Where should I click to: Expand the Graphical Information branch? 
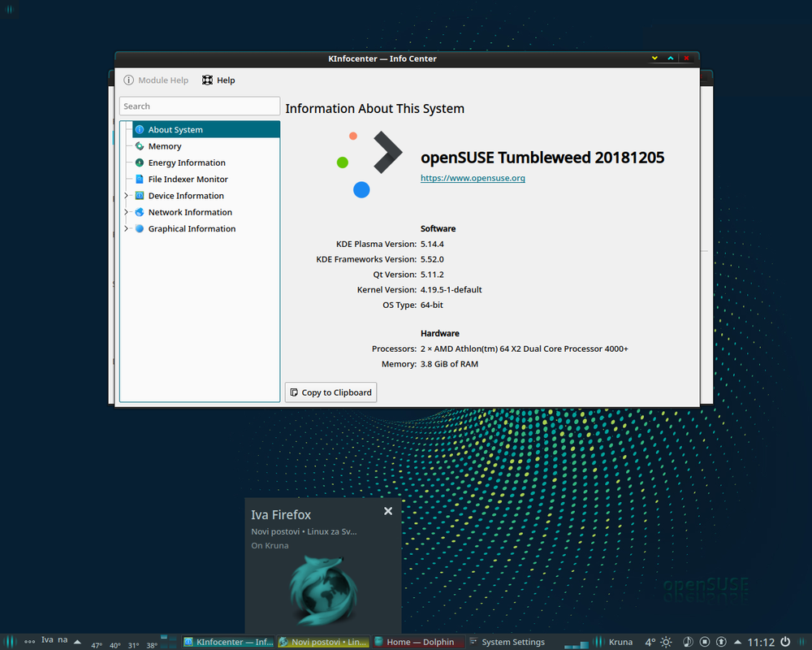click(x=126, y=228)
